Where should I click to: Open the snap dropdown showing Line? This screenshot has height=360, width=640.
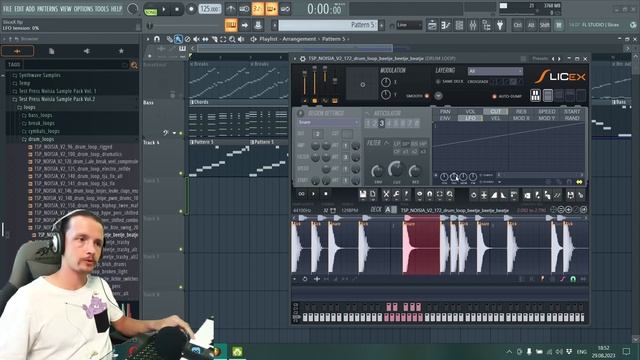tap(409, 25)
